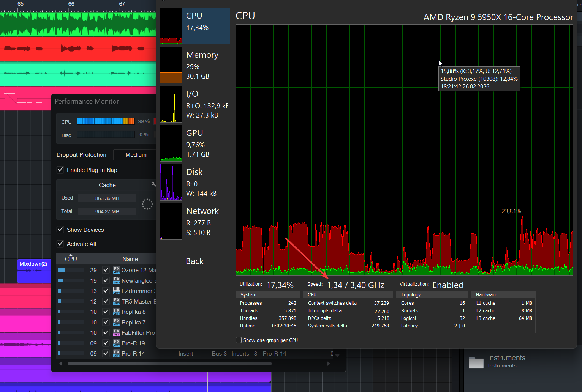The width and height of the screenshot is (582, 392).
Task: Enable Show one graph per CPU
Action: pyautogui.click(x=239, y=340)
